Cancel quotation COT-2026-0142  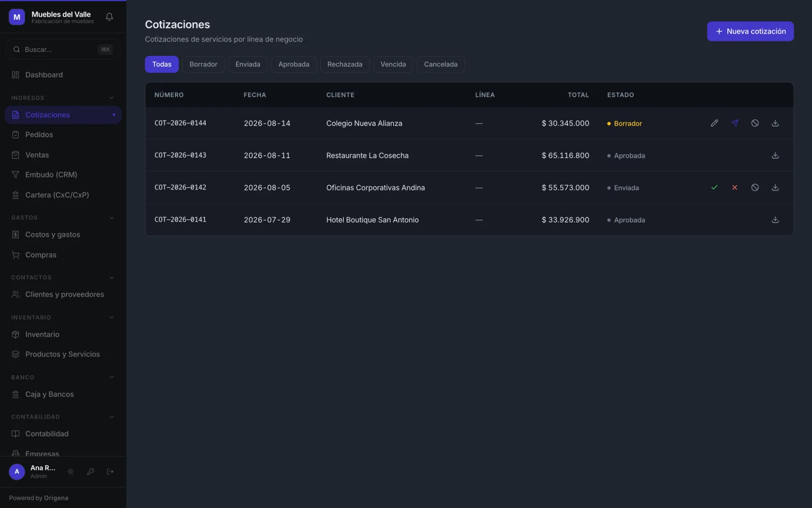[755, 187]
